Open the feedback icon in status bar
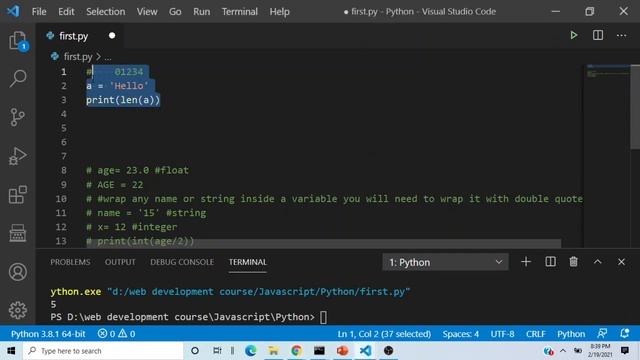The image size is (640, 360). point(602,333)
